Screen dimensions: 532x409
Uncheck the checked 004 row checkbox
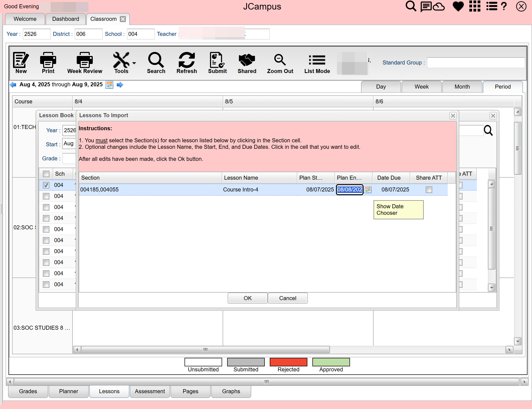[46, 185]
